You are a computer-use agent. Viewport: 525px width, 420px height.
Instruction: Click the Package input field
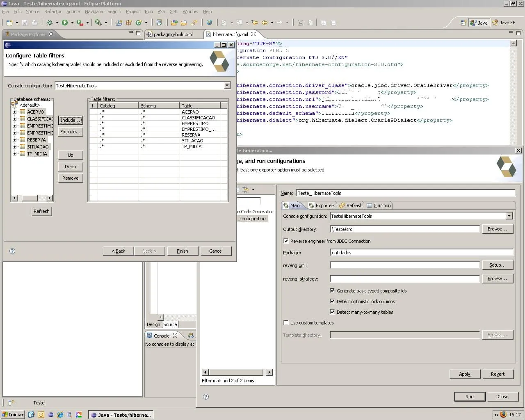click(x=421, y=253)
